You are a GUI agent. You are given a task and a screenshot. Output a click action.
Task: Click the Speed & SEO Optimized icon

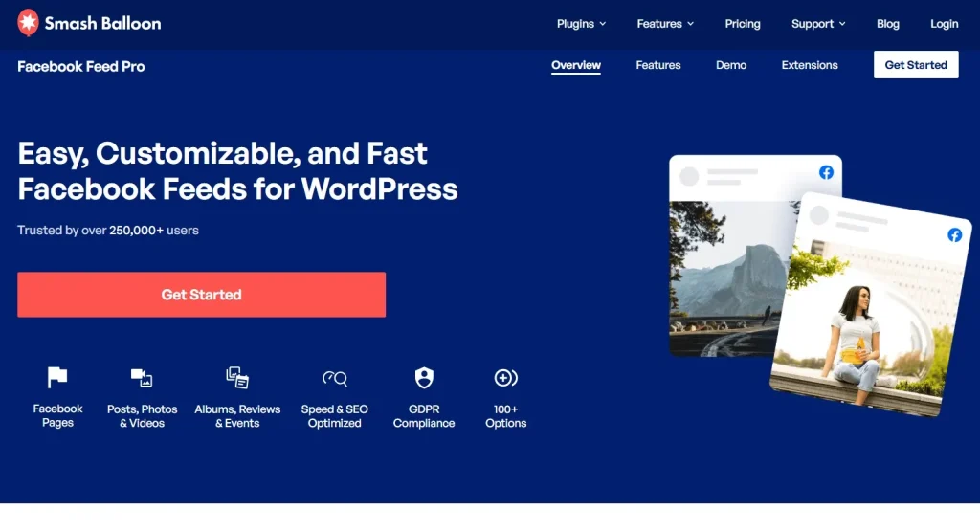[334, 378]
